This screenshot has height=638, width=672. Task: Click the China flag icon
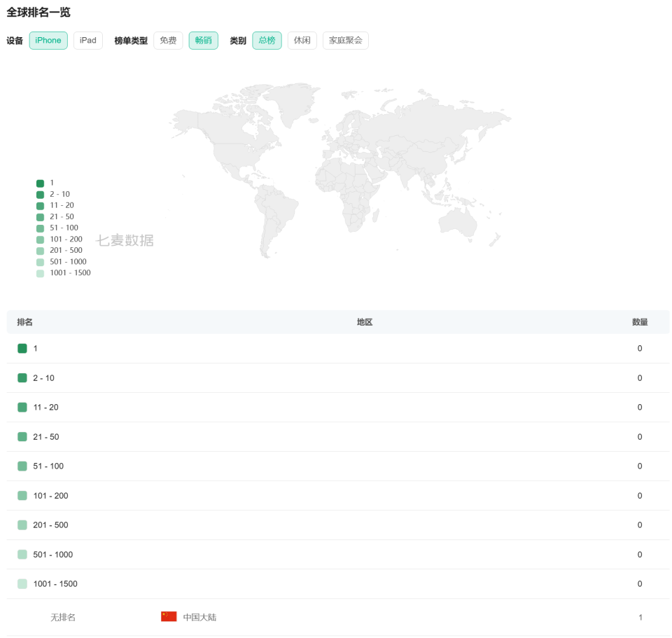click(x=169, y=617)
